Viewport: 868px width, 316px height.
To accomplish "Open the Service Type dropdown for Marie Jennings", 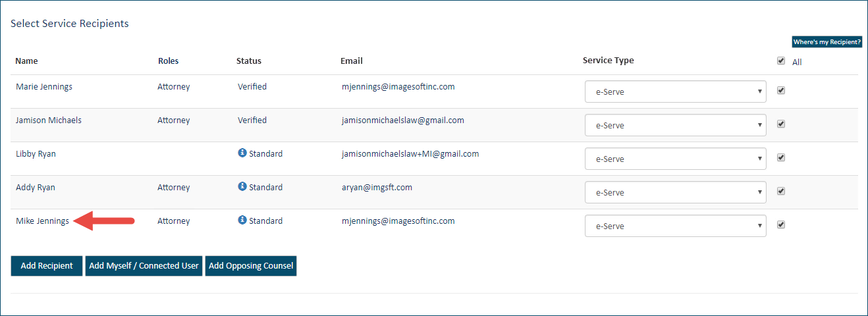I will coord(675,92).
